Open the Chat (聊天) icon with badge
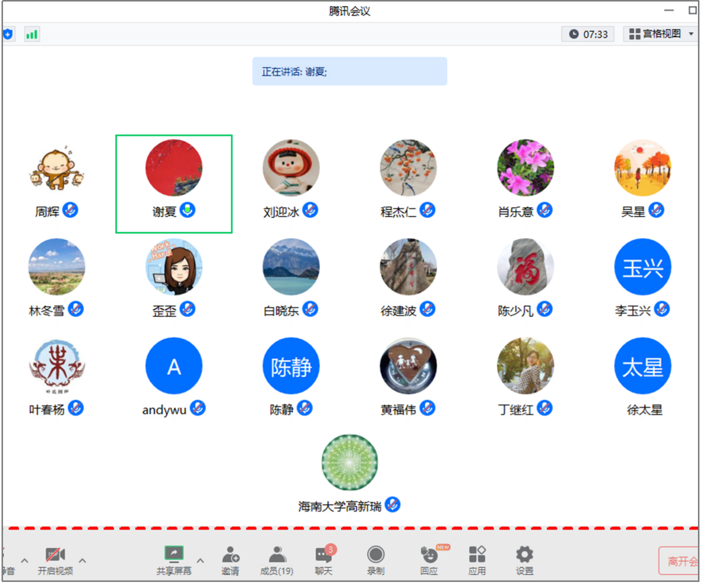Viewport: 704px width, 588px height. [x=324, y=555]
